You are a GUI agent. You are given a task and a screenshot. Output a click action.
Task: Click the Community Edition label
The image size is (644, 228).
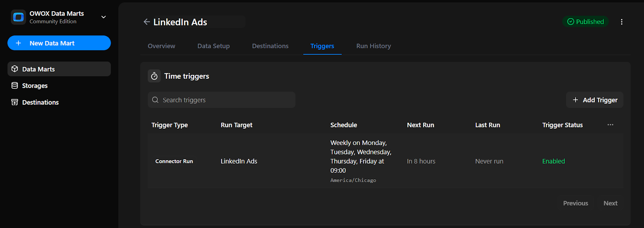point(53,22)
